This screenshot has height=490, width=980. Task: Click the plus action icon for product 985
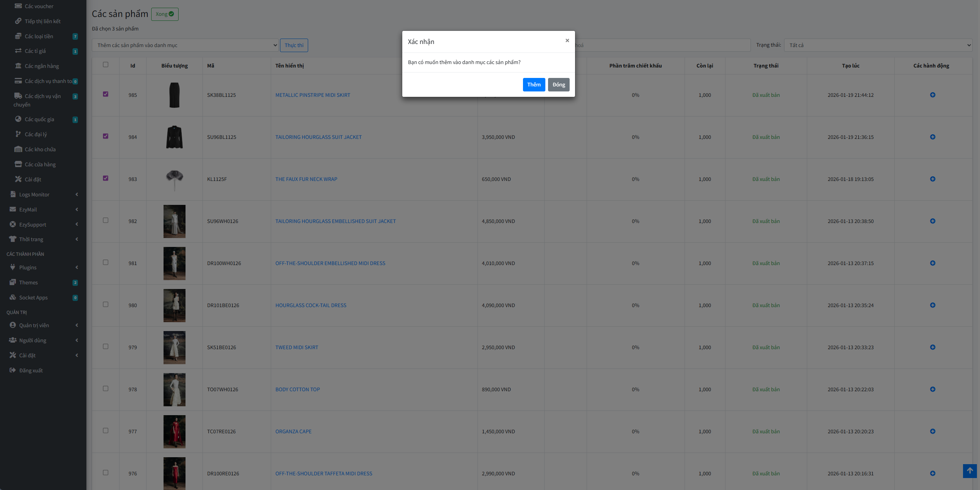click(x=932, y=95)
